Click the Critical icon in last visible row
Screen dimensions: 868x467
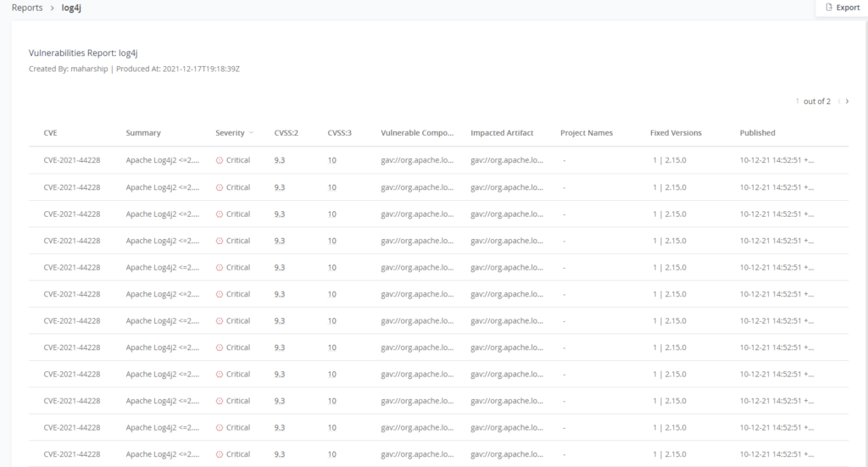pyautogui.click(x=220, y=454)
